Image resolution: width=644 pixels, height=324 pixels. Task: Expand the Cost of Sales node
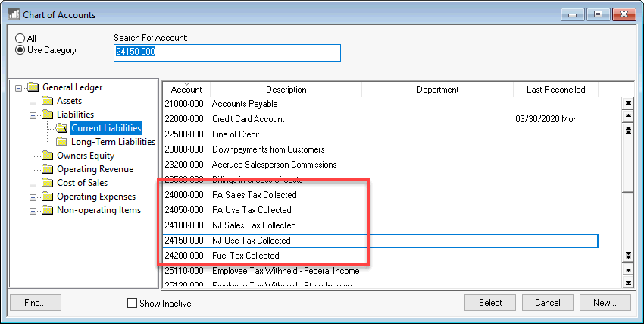(x=33, y=183)
